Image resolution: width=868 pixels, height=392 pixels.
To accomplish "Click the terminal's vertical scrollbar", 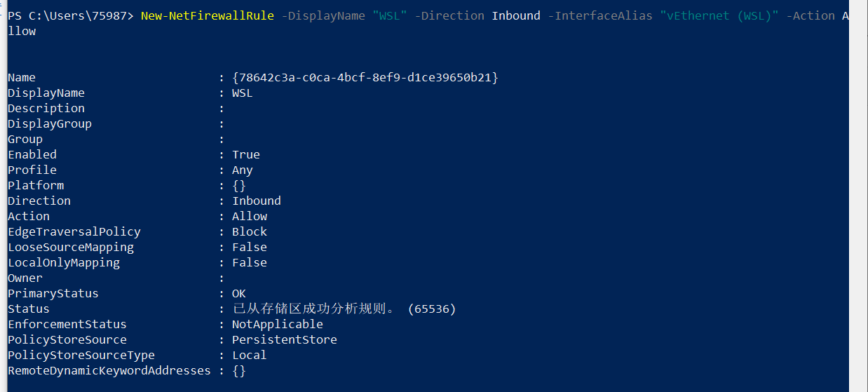I will pos(858,196).
